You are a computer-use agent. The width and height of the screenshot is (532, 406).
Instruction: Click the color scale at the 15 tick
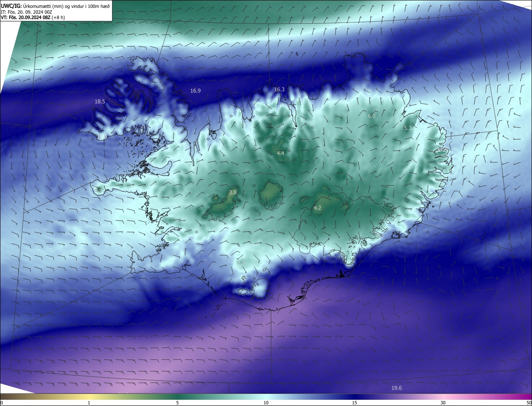[x=355, y=403]
